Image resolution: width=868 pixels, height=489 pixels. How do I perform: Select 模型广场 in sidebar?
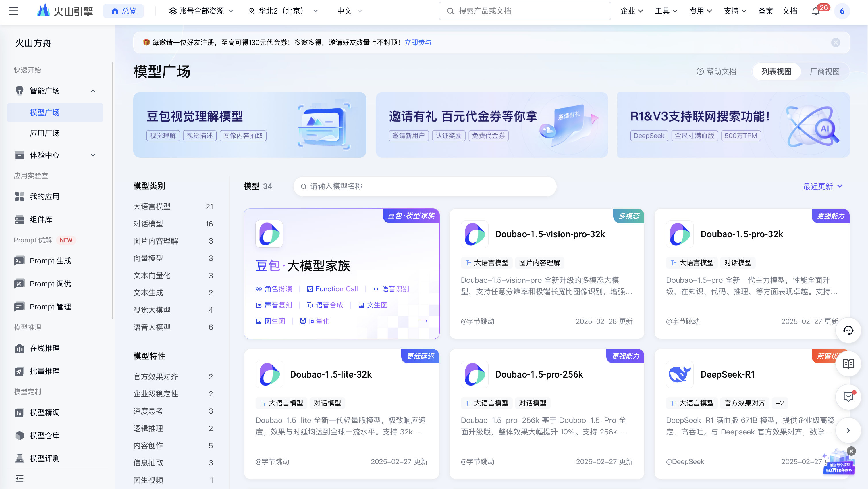pyautogui.click(x=55, y=113)
